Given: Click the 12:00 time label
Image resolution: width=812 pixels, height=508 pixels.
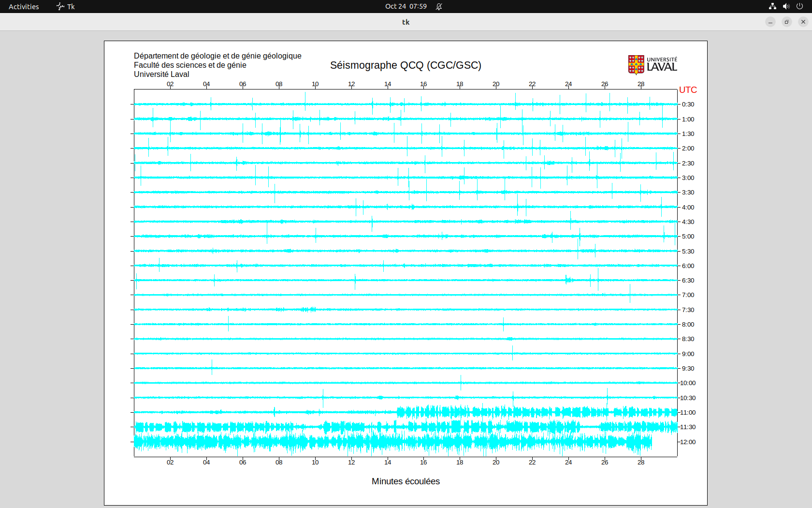Looking at the screenshot, I should click(688, 442).
